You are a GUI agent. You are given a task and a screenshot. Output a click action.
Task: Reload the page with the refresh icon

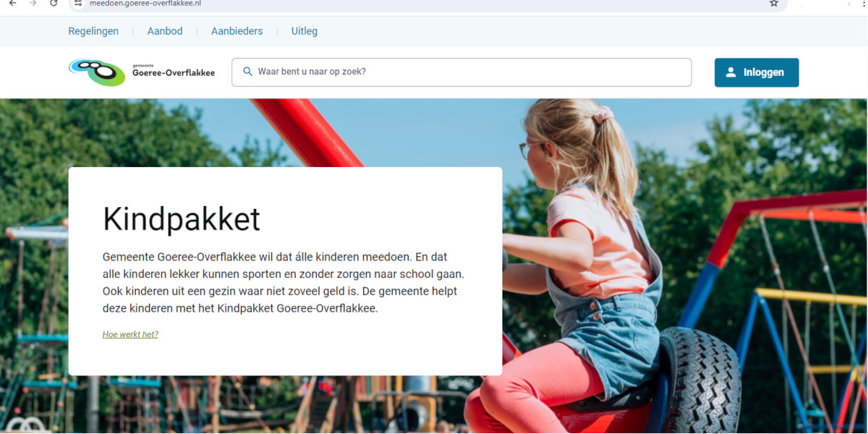click(54, 4)
